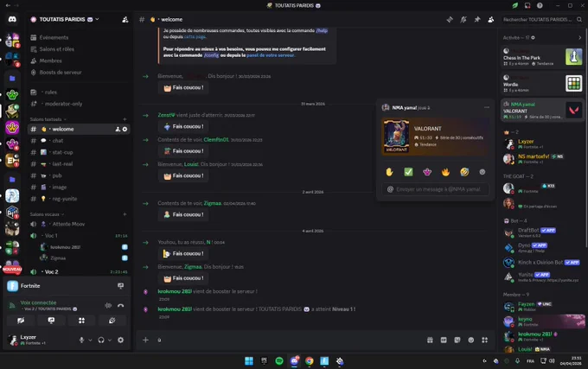Screen dimensions: 588x369
Task: Collapse Salons textuels category
Action: 48,119
